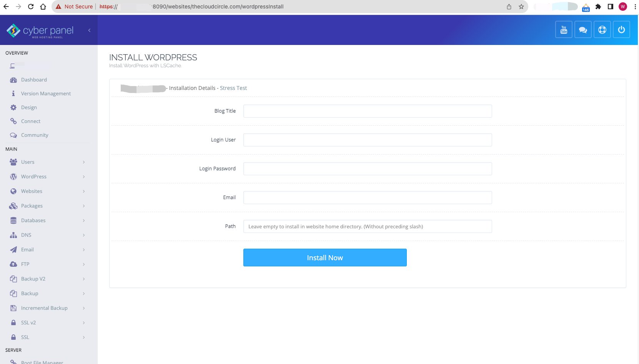Click the DNS sitemap icon
This screenshot has width=639, height=364.
click(13, 235)
